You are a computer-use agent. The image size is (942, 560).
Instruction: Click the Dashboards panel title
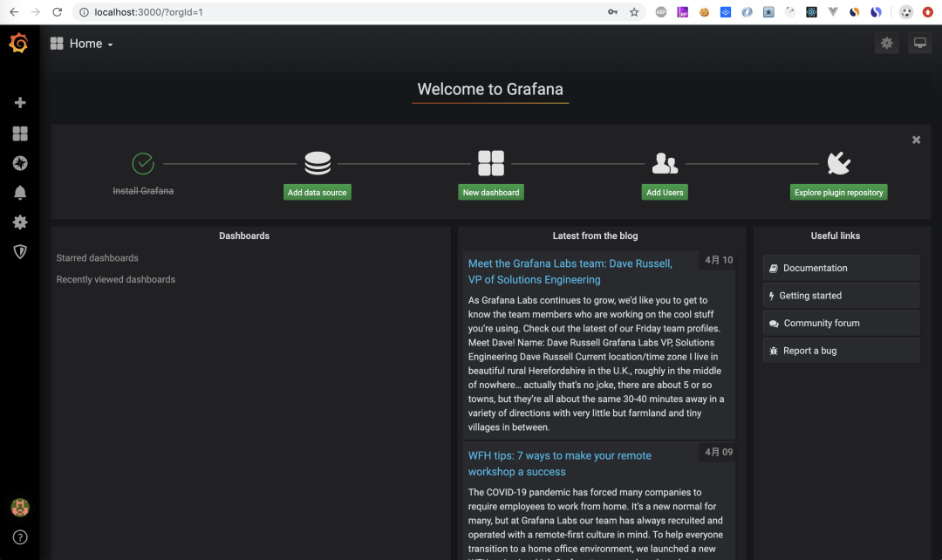tap(244, 236)
